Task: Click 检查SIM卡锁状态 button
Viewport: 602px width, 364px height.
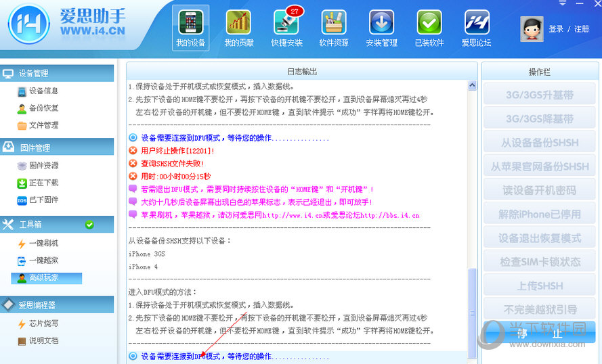Action: click(x=540, y=262)
